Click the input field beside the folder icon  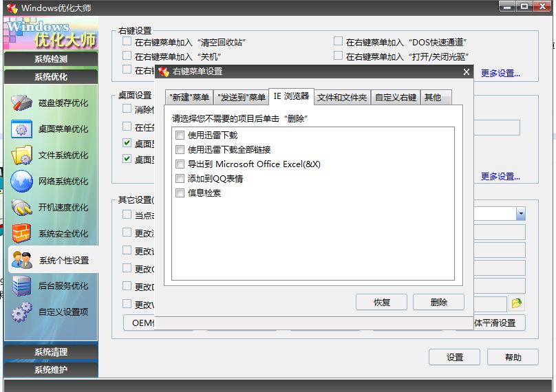pos(490,304)
